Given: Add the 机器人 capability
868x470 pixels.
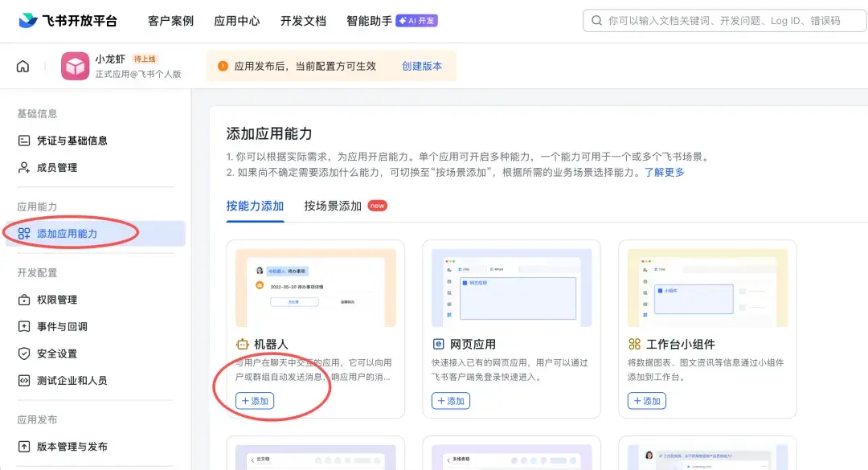Looking at the screenshot, I should (255, 401).
